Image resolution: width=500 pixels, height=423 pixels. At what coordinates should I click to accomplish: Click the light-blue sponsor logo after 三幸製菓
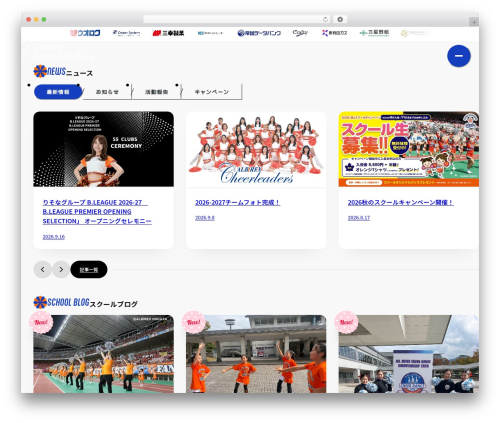coord(211,33)
